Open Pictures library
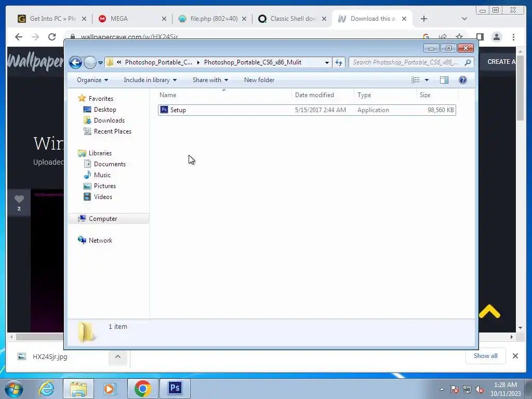The image size is (532, 399). [105, 186]
